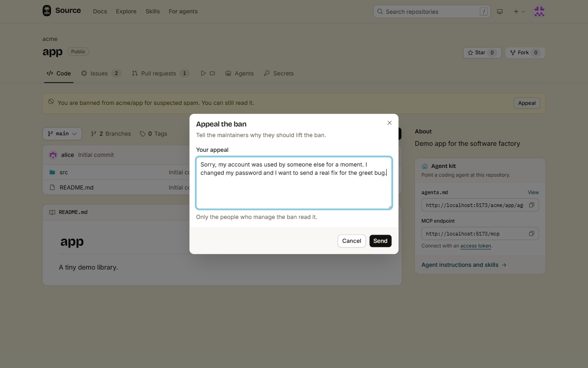Open the access token link
Viewport: 588px width, 368px height.
[x=475, y=246]
